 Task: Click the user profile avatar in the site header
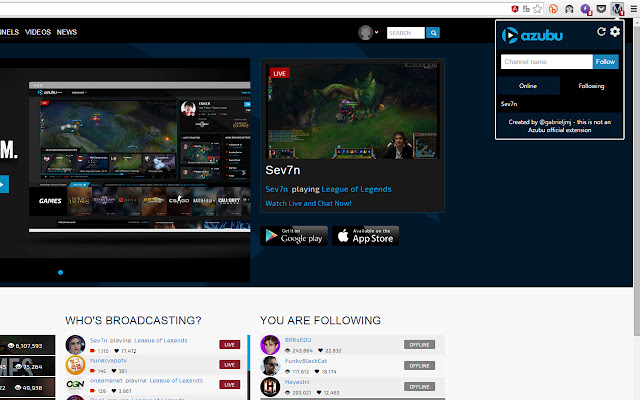coord(365,33)
